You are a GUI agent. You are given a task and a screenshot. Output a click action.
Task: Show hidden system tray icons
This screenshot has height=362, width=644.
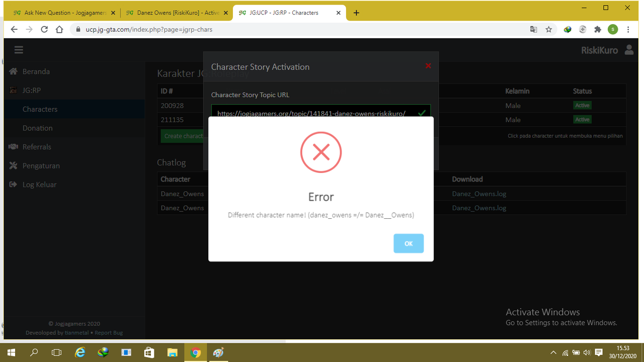pyautogui.click(x=553, y=352)
